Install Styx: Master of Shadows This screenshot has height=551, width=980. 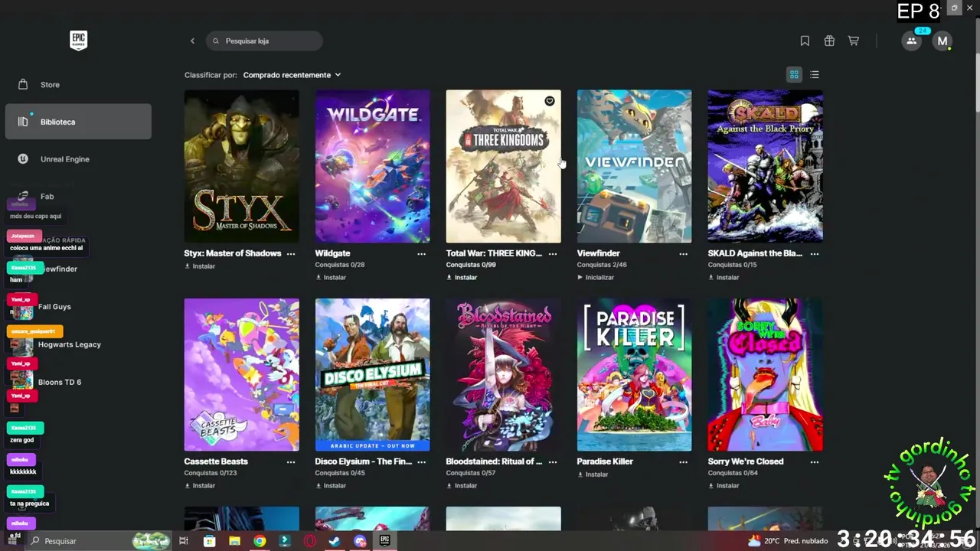point(200,266)
